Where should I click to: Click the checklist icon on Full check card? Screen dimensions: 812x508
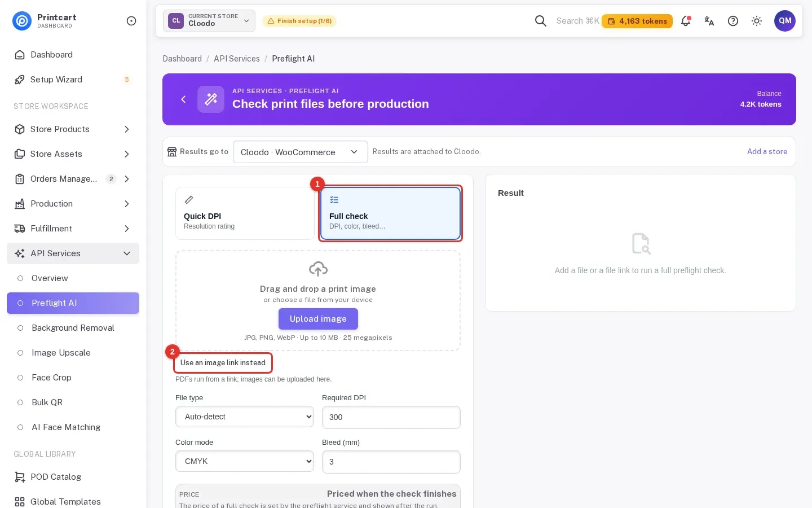point(334,200)
